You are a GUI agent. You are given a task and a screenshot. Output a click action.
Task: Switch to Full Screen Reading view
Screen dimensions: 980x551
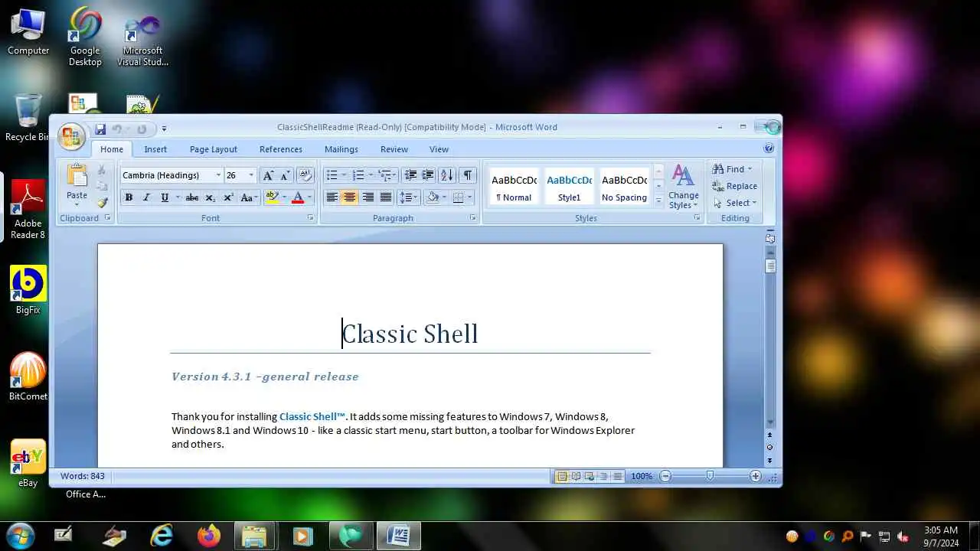[576, 476]
